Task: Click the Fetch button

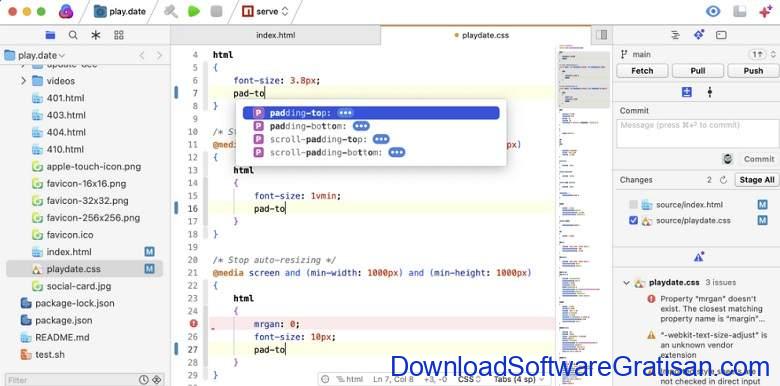Action: point(642,71)
